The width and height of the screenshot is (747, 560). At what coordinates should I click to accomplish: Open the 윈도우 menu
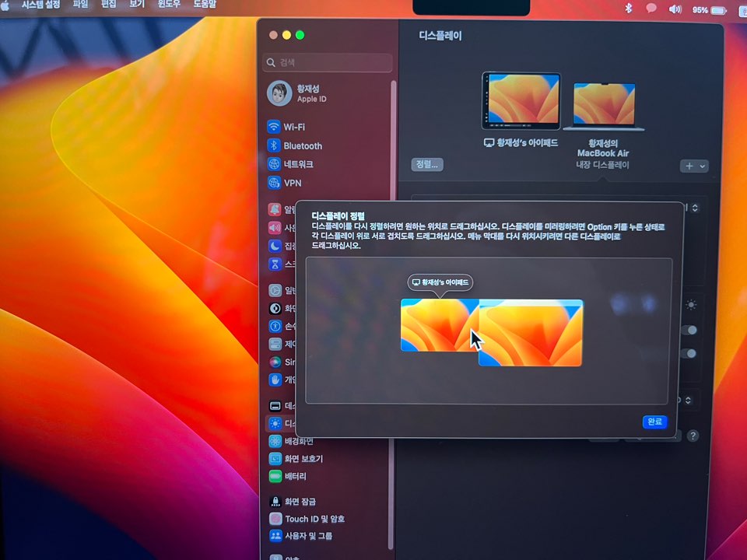[169, 4]
